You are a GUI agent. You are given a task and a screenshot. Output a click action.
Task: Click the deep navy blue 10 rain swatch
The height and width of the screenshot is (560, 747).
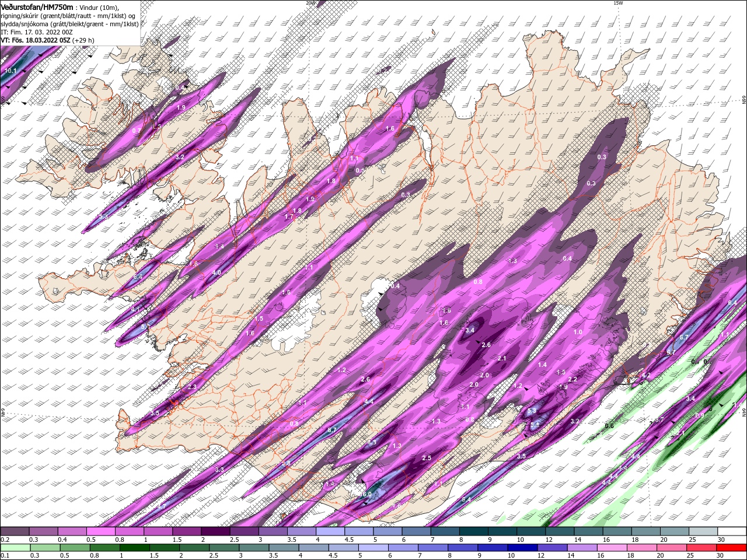[522, 547]
